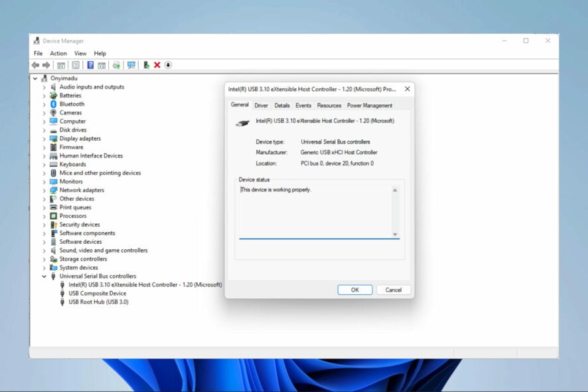588x392 pixels.
Task: Click Cancel in the properties dialog
Action: coord(394,290)
